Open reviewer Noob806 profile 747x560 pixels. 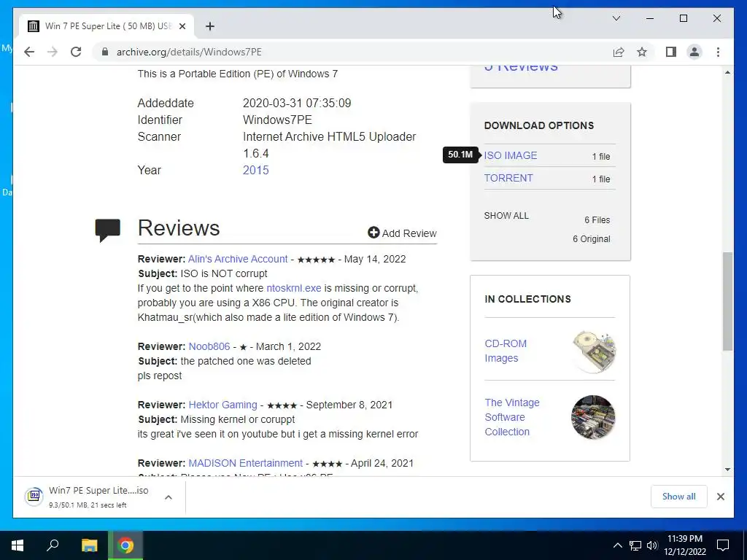click(209, 346)
